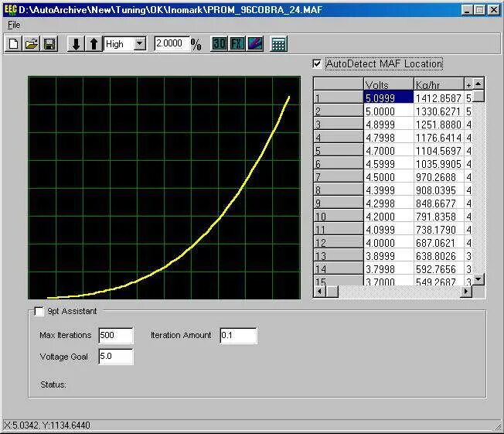Click the FX function icon
Screen dimensions: 504x434
pos(237,44)
